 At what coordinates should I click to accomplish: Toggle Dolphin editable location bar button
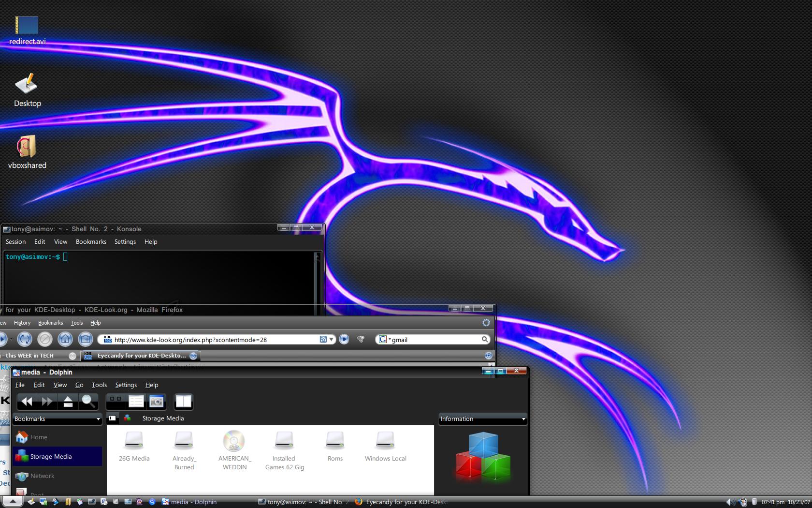coord(113,418)
